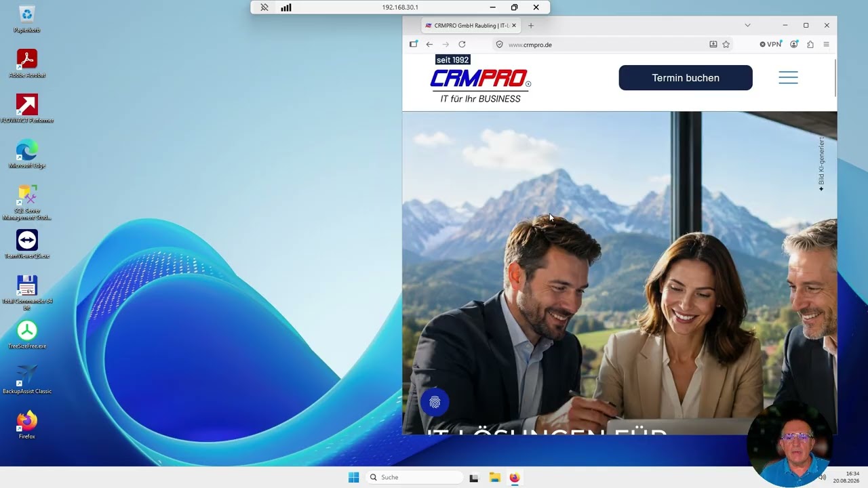Open Task View in the taskbar
The height and width of the screenshot is (488, 868).
[x=474, y=477]
